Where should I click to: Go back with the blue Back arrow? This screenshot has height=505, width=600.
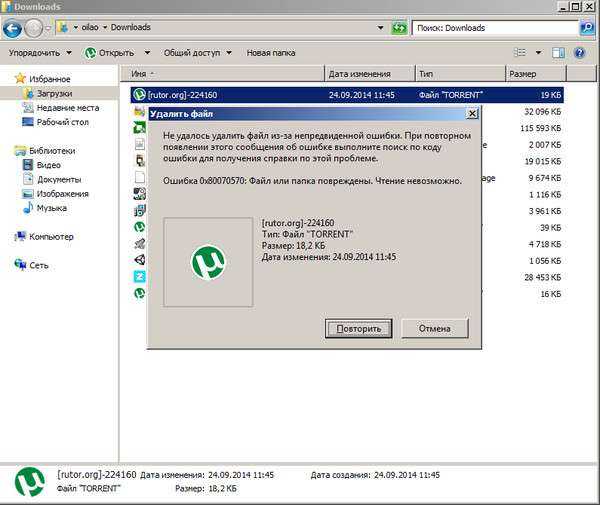[12, 28]
